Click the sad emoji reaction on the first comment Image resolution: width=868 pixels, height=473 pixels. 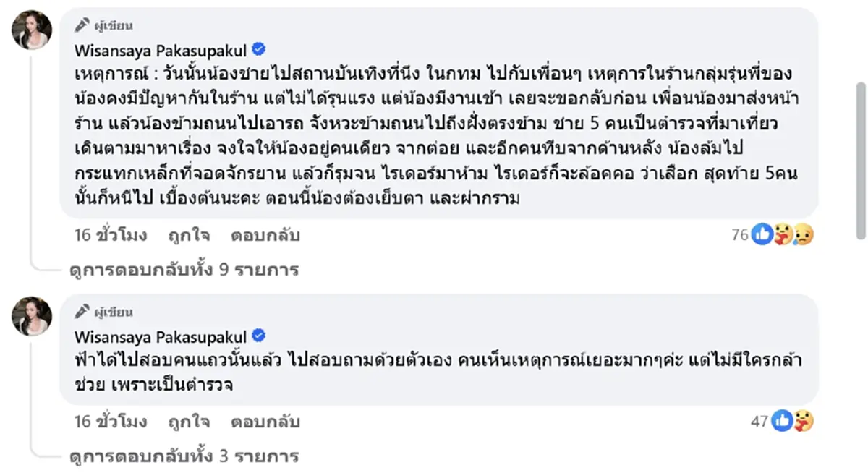point(801,234)
